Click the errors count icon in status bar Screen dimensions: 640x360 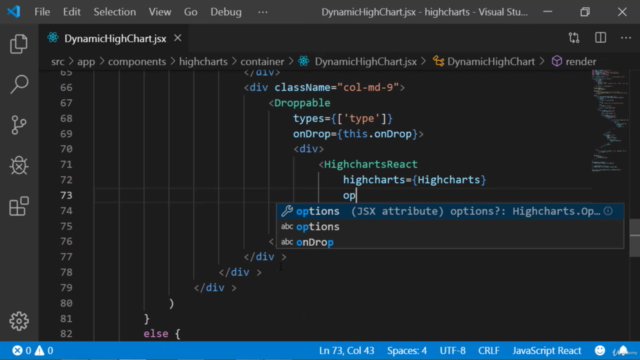tap(17, 351)
